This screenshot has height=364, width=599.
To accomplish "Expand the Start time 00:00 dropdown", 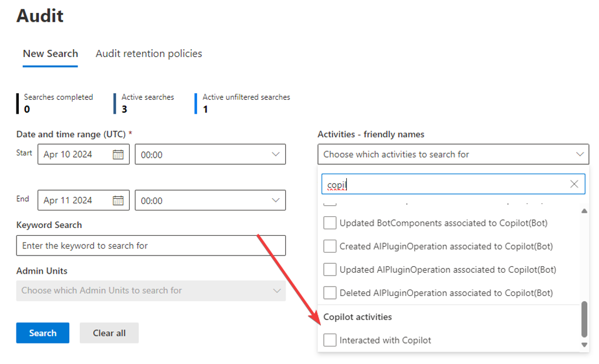I will pos(210,154).
